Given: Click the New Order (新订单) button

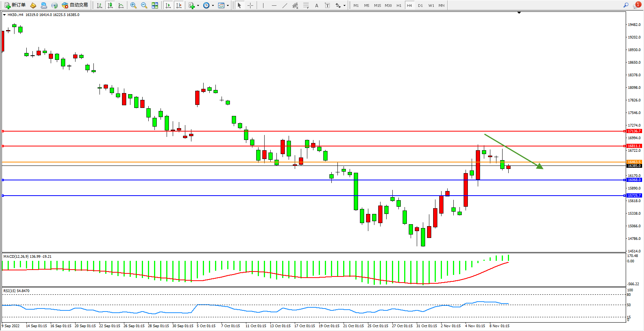Looking at the screenshot, I should (x=15, y=5).
